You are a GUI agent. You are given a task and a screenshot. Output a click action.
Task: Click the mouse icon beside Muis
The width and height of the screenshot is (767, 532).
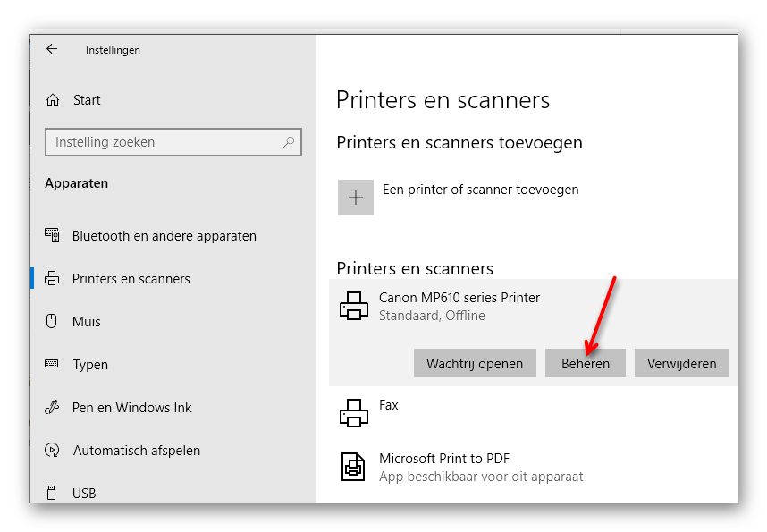[x=51, y=321]
